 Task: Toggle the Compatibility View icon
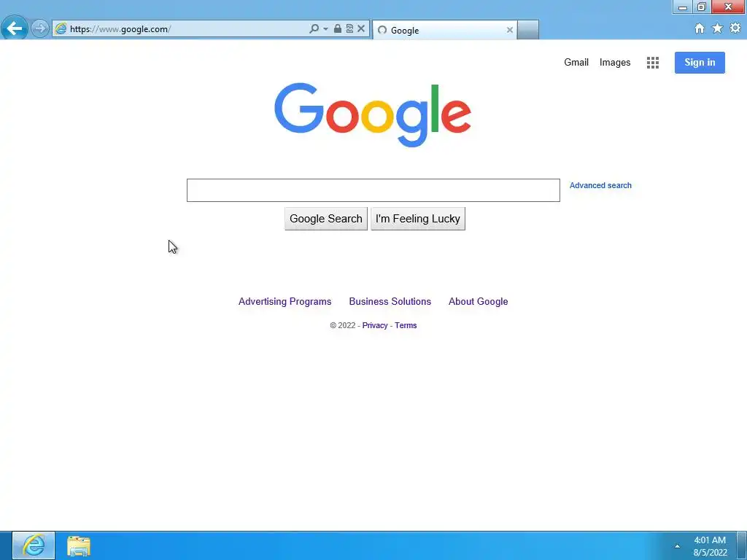pyautogui.click(x=349, y=29)
